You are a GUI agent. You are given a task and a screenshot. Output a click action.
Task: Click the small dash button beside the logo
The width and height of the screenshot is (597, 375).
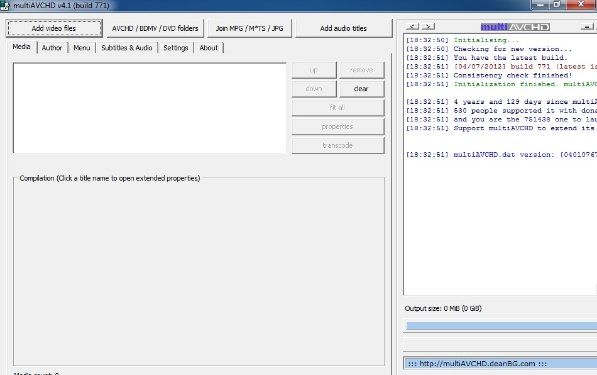(x=587, y=27)
